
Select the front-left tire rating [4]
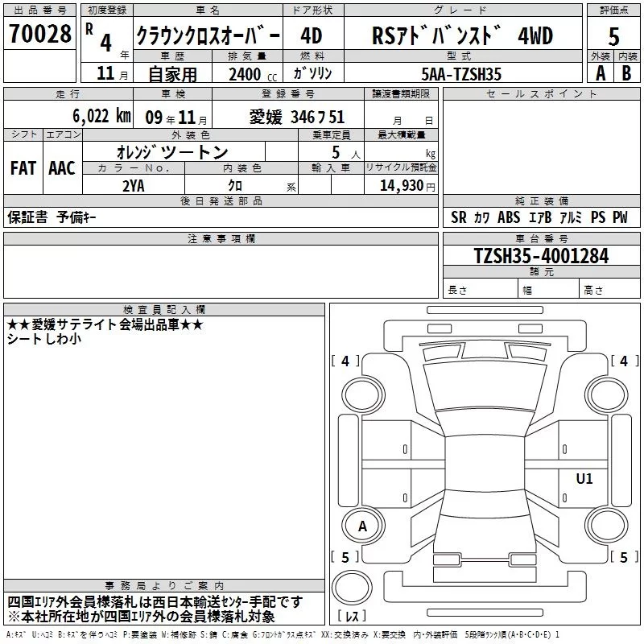coord(345,361)
